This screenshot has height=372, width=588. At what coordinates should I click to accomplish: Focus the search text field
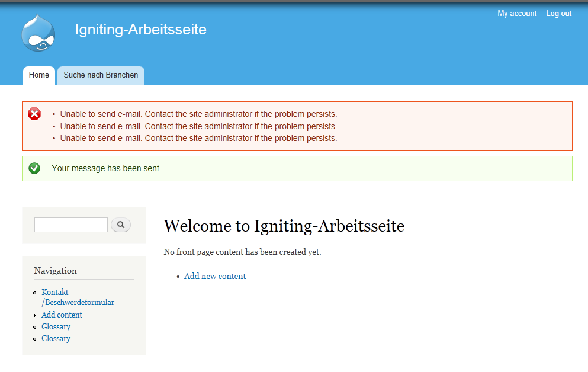71,225
